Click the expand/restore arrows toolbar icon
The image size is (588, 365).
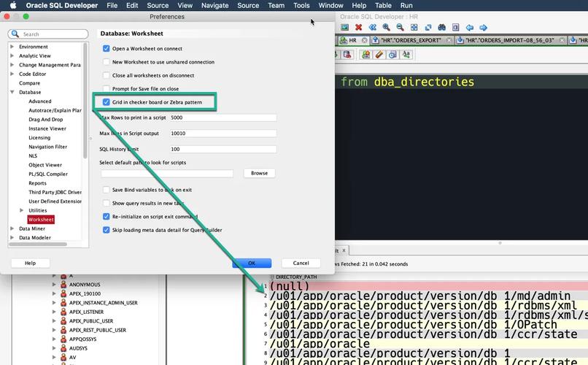[x=428, y=28]
